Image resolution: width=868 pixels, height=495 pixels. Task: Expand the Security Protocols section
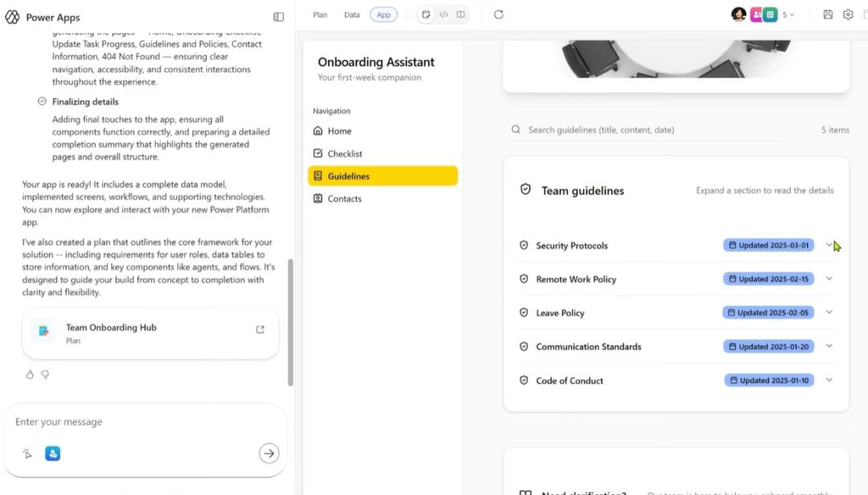829,245
